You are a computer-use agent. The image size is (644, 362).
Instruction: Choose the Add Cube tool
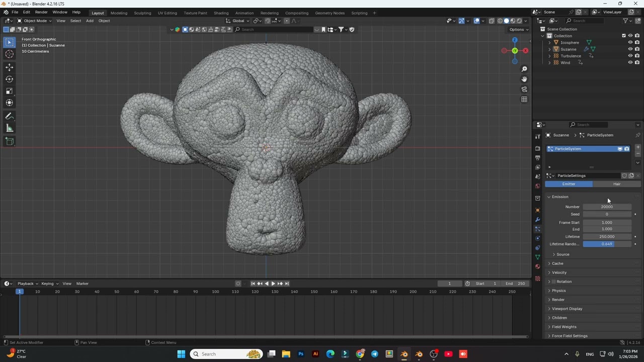[9, 141]
